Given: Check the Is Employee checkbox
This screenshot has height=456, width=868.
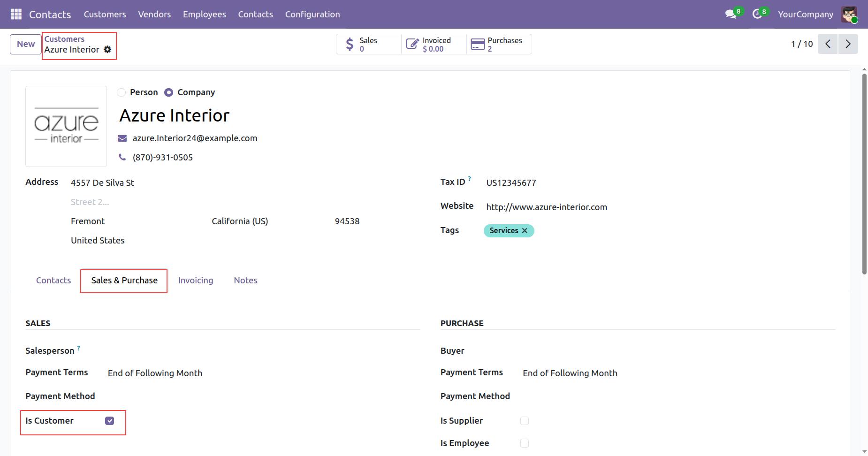Looking at the screenshot, I should click(525, 443).
